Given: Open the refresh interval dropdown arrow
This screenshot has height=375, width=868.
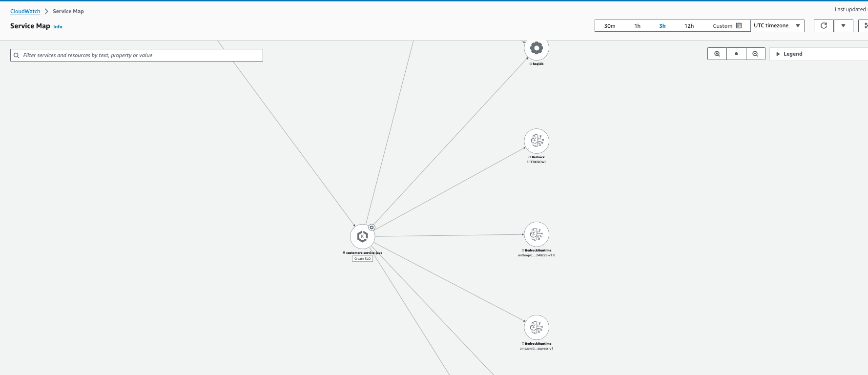Looking at the screenshot, I should [843, 26].
